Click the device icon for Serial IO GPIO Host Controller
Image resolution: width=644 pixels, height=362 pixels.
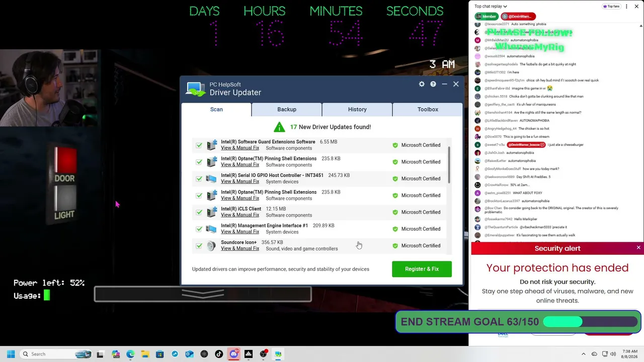(211, 178)
